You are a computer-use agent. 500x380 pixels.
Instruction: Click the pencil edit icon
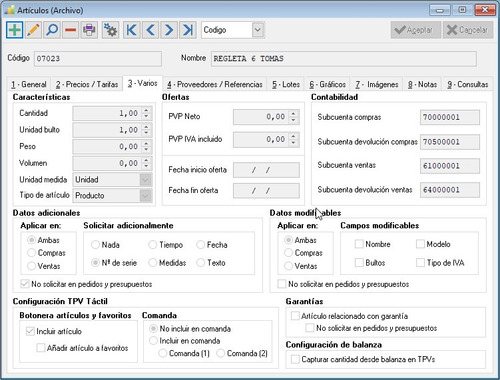[x=33, y=30]
